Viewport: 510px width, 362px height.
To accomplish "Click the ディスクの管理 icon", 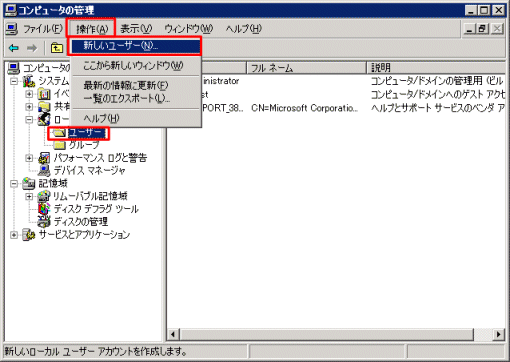I will click(x=44, y=221).
